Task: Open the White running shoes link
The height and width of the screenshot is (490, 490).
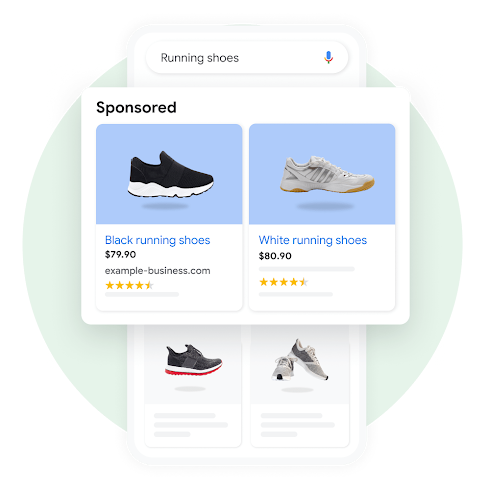Action: [313, 240]
